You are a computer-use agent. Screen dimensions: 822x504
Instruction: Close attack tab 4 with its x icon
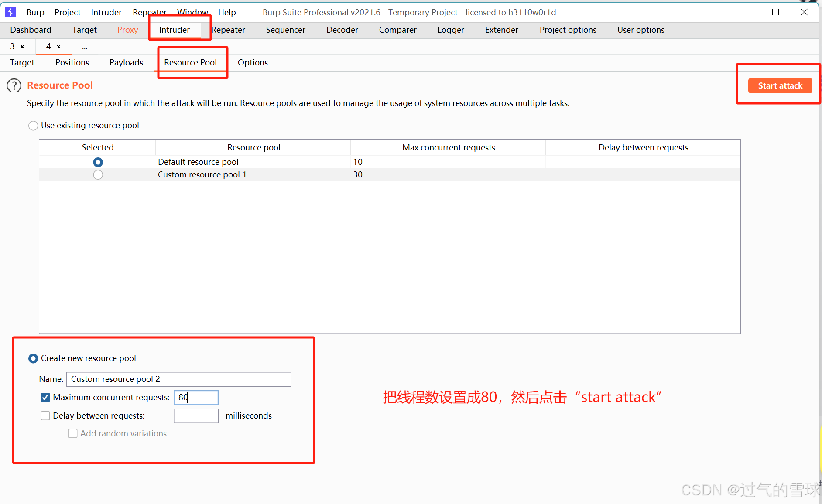58,46
